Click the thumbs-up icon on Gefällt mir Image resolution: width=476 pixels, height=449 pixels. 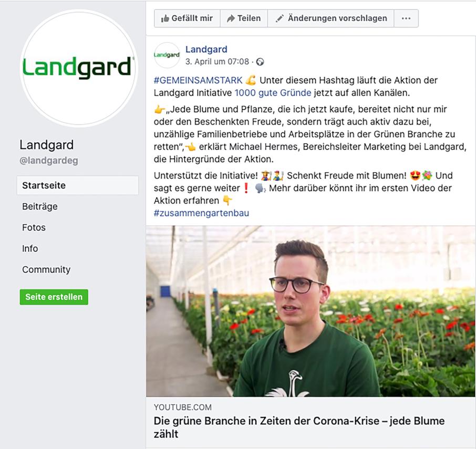[165, 18]
